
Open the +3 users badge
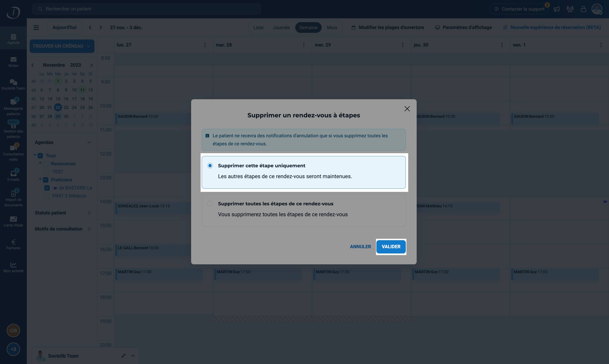pos(13,349)
